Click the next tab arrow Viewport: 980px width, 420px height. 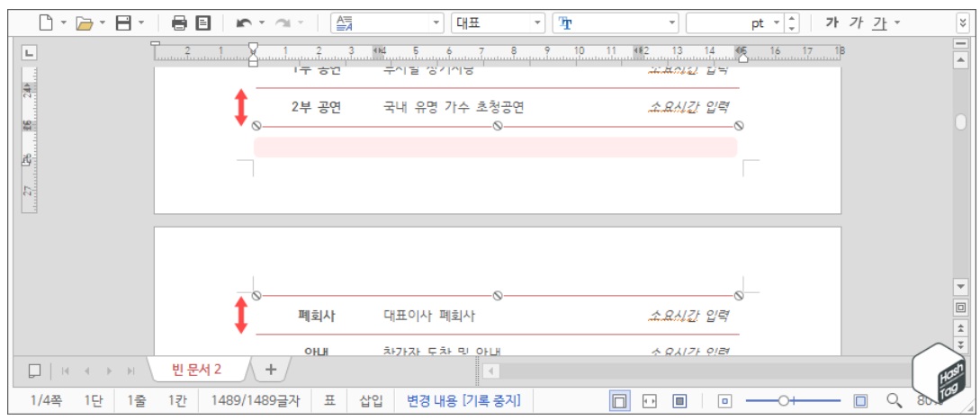(109, 371)
